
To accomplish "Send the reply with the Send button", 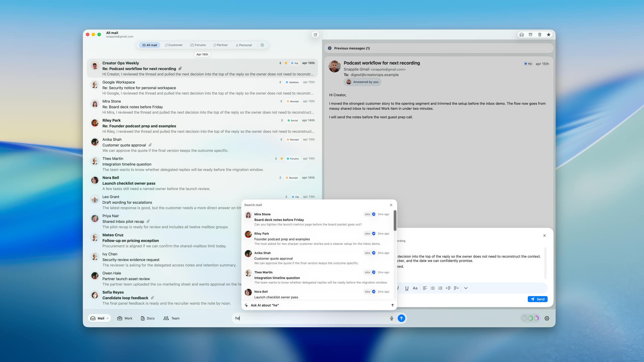I will pos(538,299).
